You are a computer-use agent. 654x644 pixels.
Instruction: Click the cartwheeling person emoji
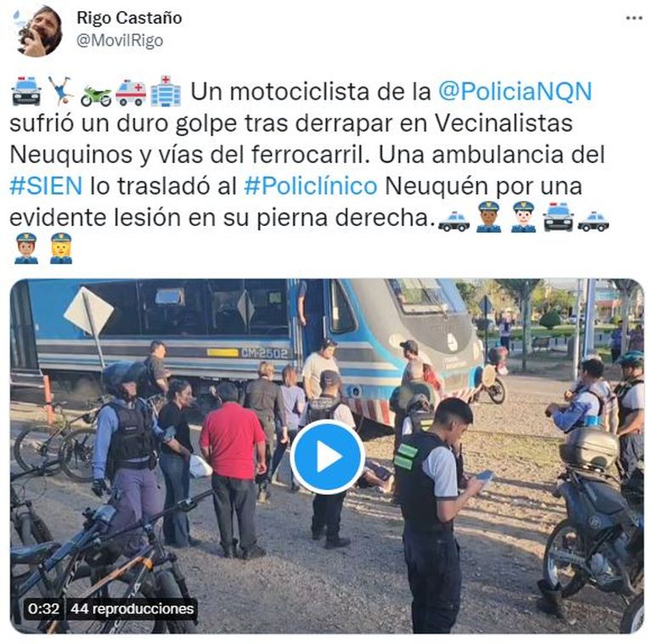(61, 90)
